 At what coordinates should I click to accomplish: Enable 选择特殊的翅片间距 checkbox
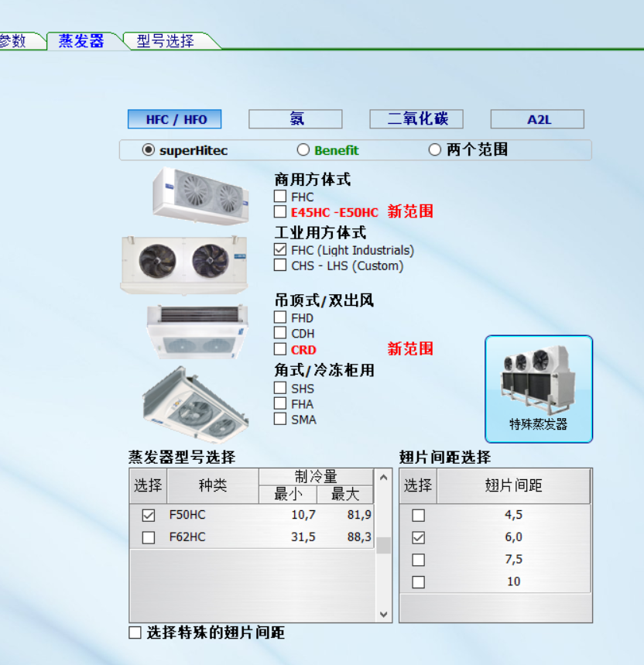pos(135,633)
